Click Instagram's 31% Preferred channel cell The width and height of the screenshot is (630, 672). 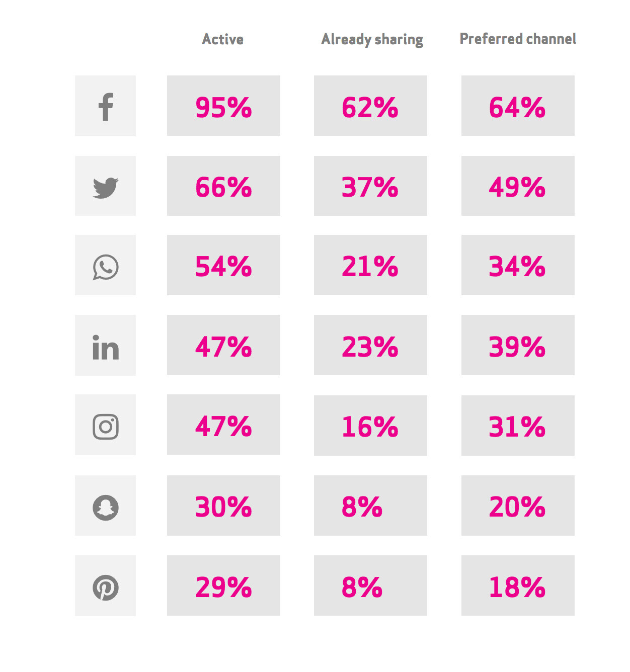[x=518, y=426]
